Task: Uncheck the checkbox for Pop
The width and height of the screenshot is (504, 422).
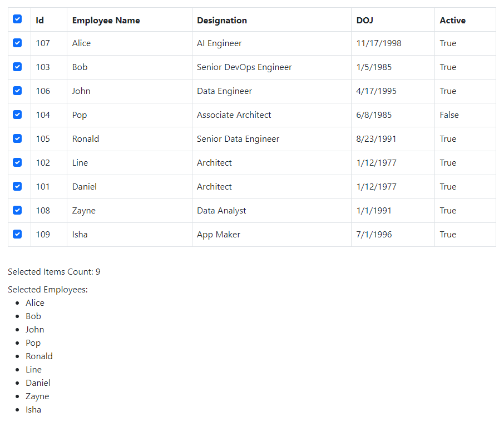Action: point(17,114)
